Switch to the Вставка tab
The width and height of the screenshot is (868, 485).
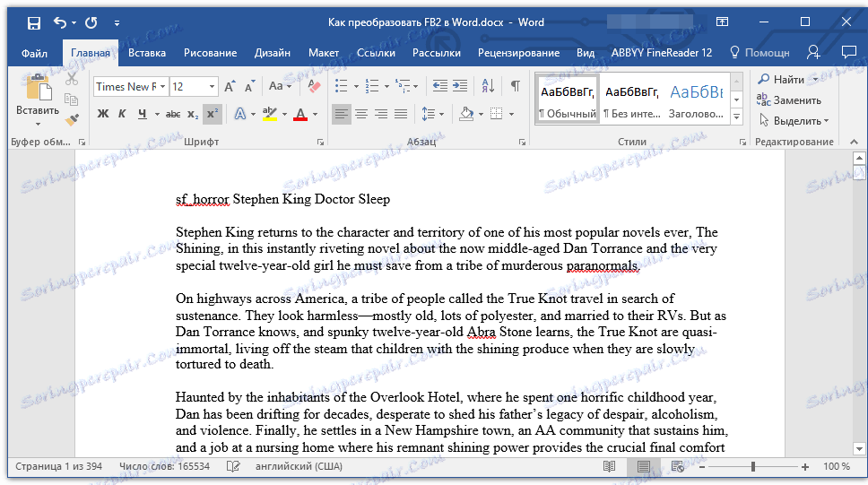click(x=147, y=53)
